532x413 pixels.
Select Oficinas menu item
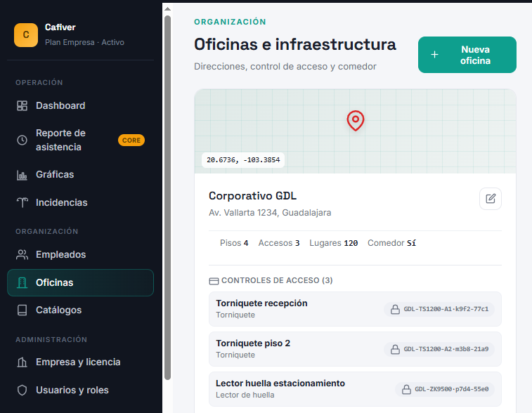(80, 282)
